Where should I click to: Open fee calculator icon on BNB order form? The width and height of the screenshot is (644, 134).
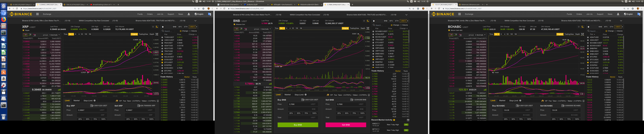click(x=369, y=95)
